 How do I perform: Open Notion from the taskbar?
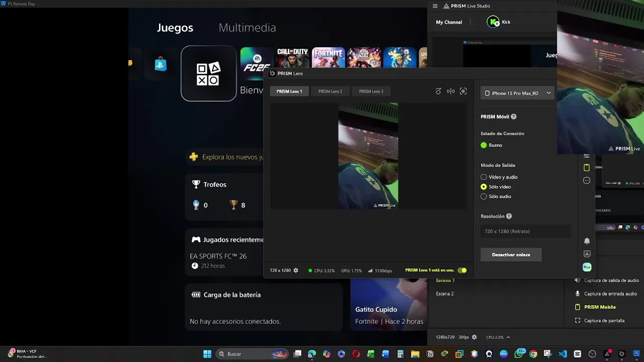430,354
